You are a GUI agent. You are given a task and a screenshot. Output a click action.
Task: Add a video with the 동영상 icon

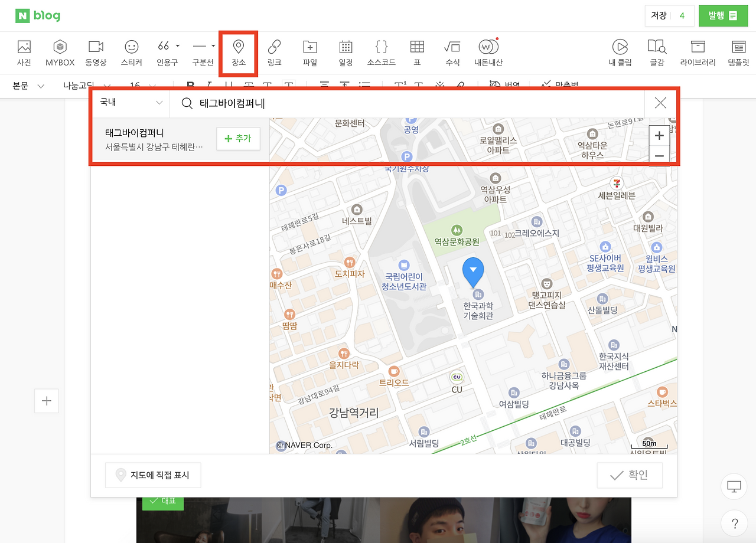[96, 52]
